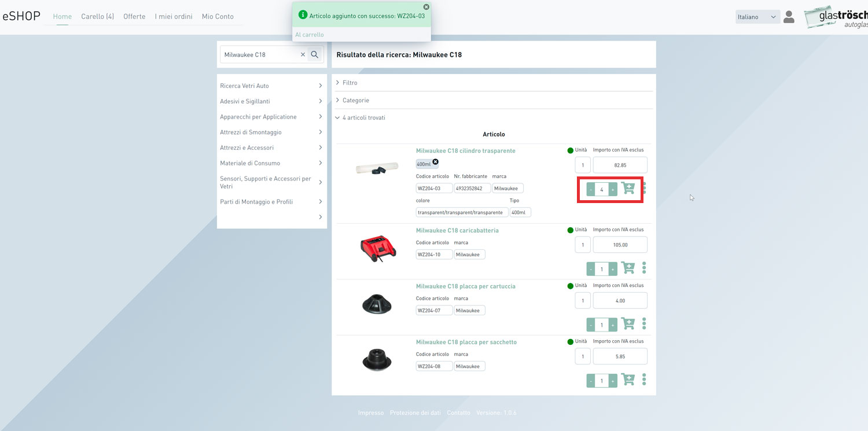Click the eSHOP title
868x431 pixels.
pyautogui.click(x=21, y=16)
